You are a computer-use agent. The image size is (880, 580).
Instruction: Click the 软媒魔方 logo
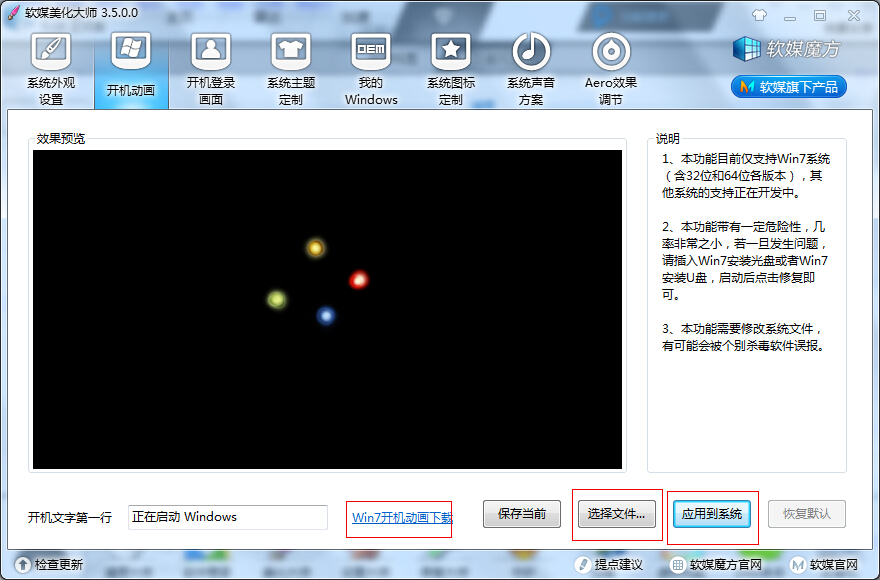pos(788,49)
